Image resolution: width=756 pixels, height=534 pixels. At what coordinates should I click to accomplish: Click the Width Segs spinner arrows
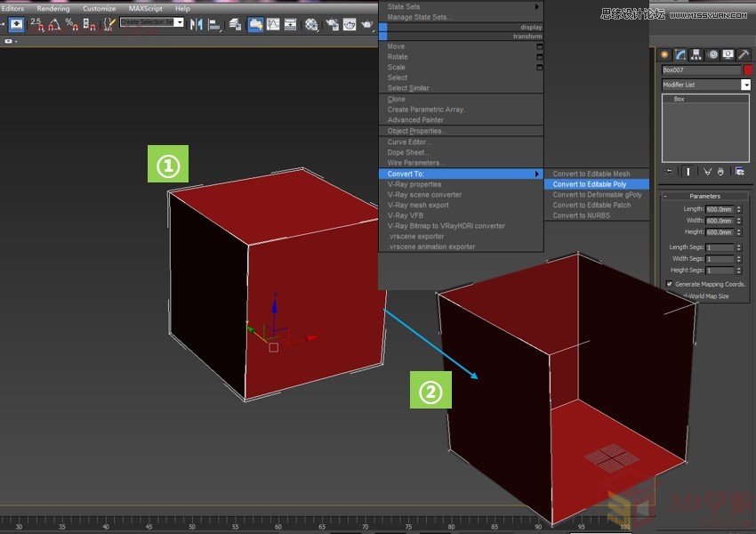[x=738, y=259]
